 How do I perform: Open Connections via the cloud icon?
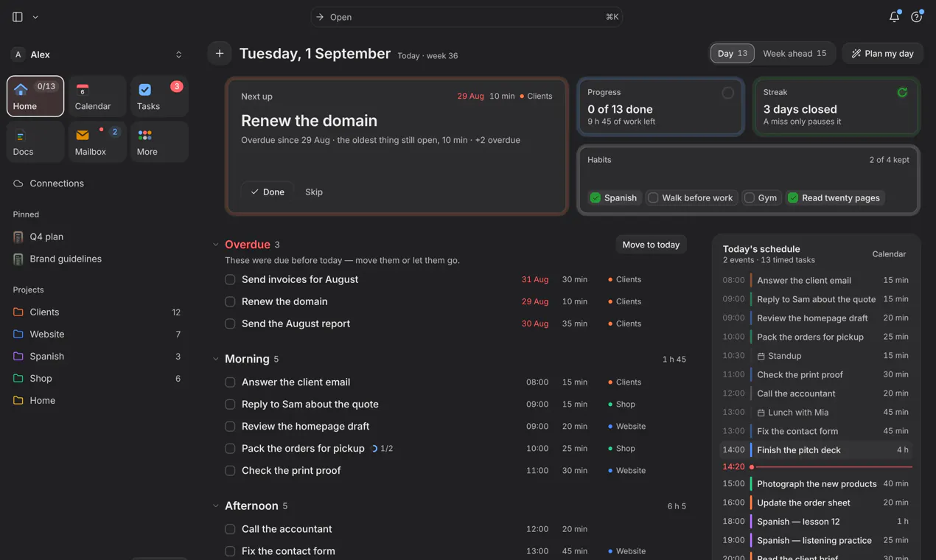click(x=18, y=183)
